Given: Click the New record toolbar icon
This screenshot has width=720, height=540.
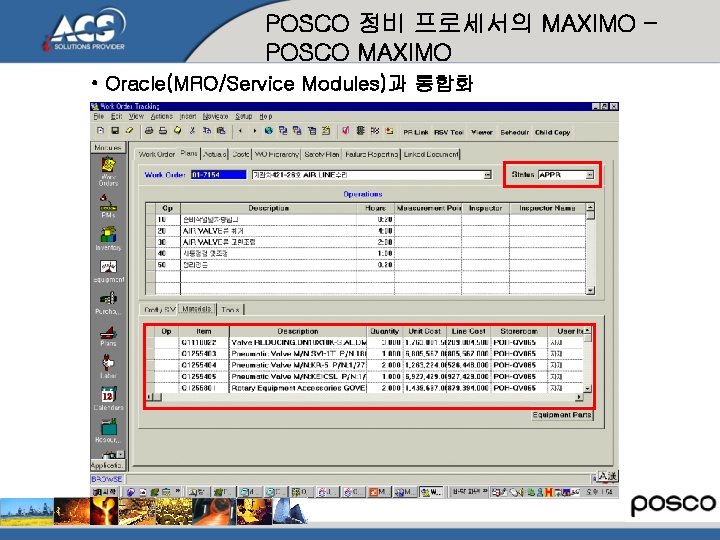Looking at the screenshot, I should (100, 131).
